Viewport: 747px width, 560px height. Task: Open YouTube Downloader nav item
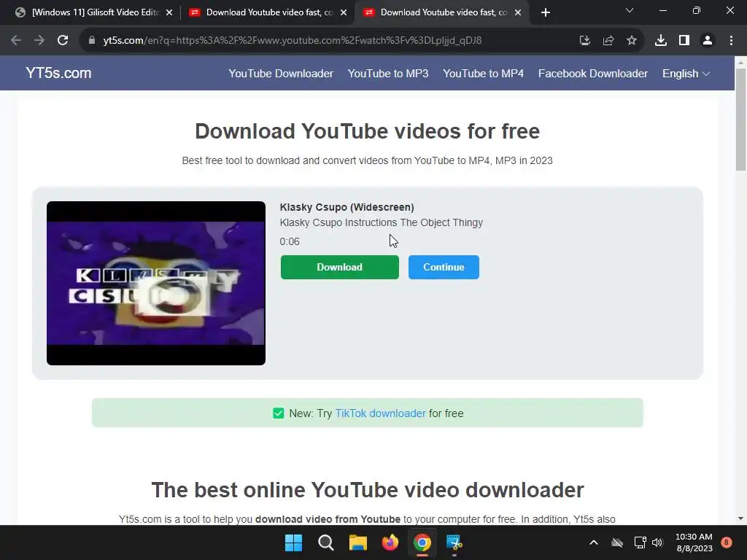(x=281, y=74)
